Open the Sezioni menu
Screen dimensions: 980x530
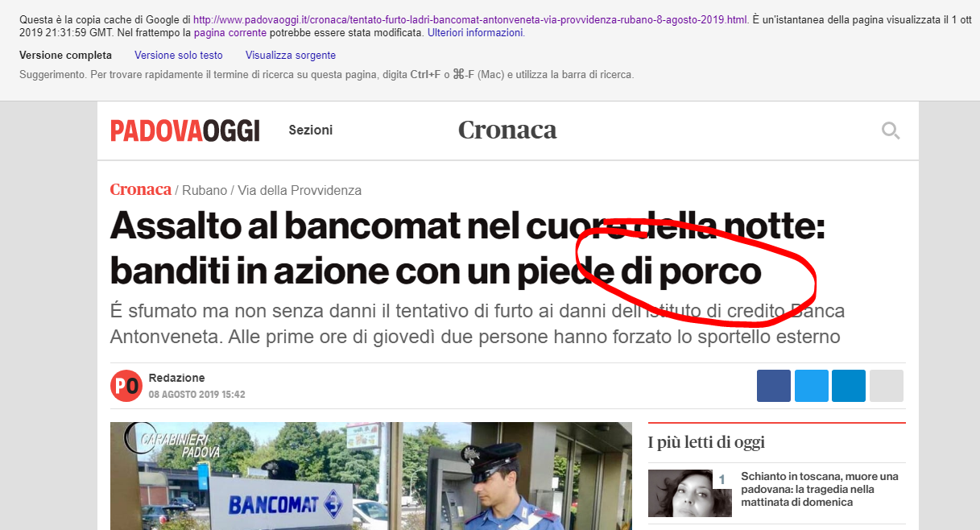(x=311, y=130)
